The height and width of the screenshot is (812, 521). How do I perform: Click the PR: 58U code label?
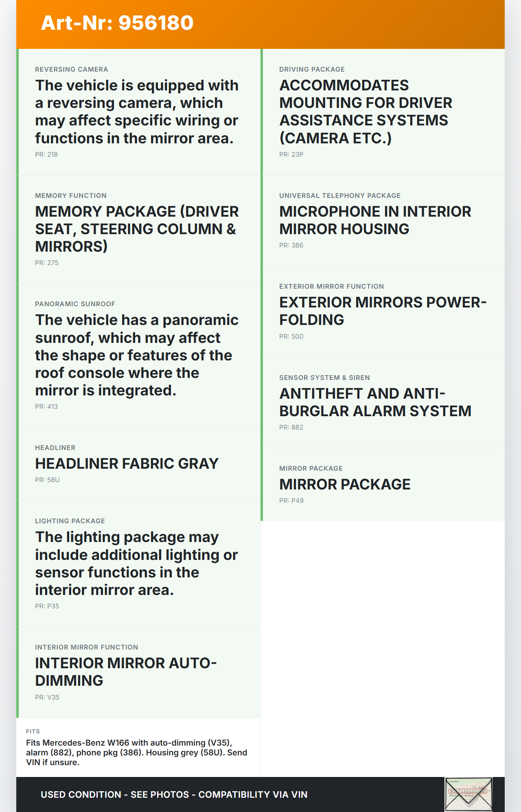pyautogui.click(x=47, y=480)
